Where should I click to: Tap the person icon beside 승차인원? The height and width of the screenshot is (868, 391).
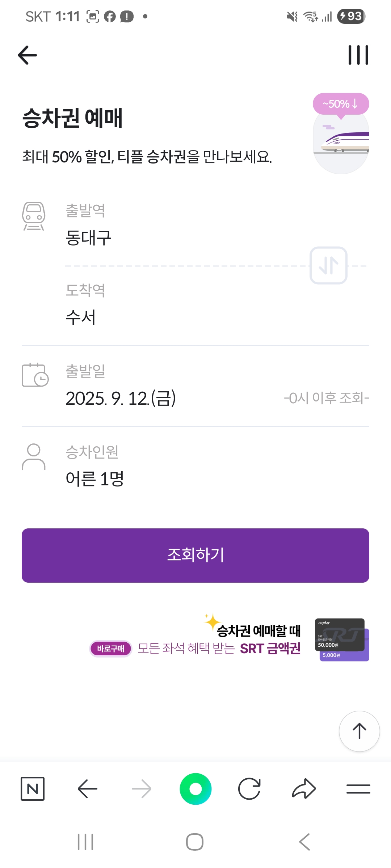(x=34, y=457)
